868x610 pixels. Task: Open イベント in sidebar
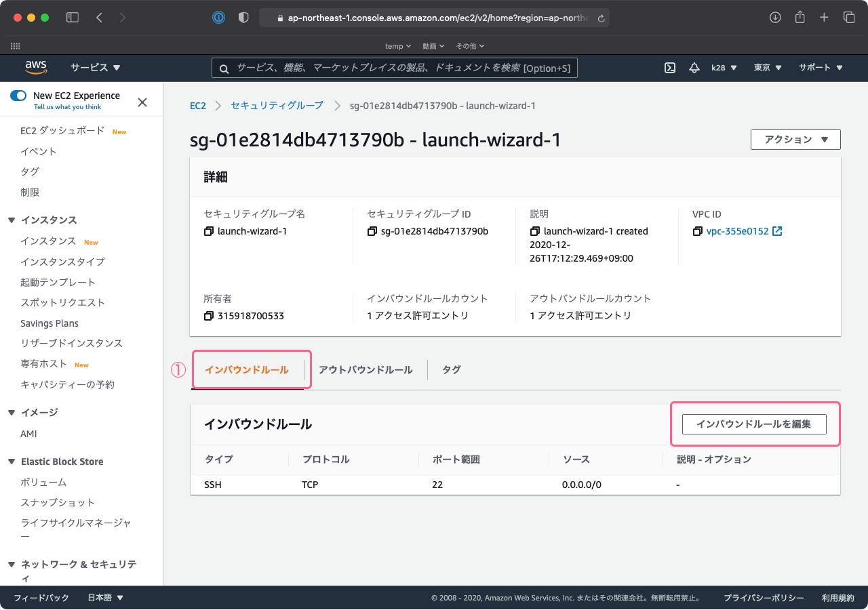click(x=39, y=151)
